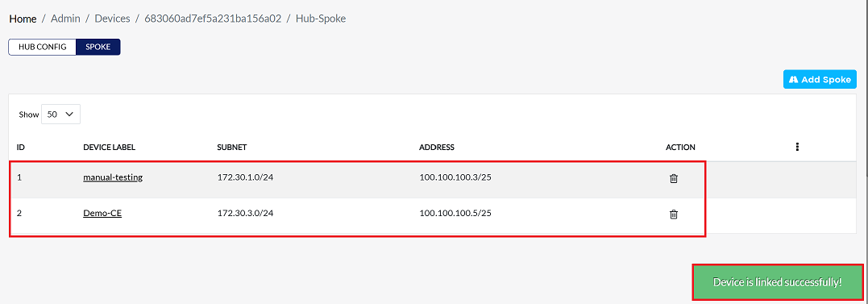Delete the manual-testing spoke row
The width and height of the screenshot is (868, 304).
click(x=674, y=178)
